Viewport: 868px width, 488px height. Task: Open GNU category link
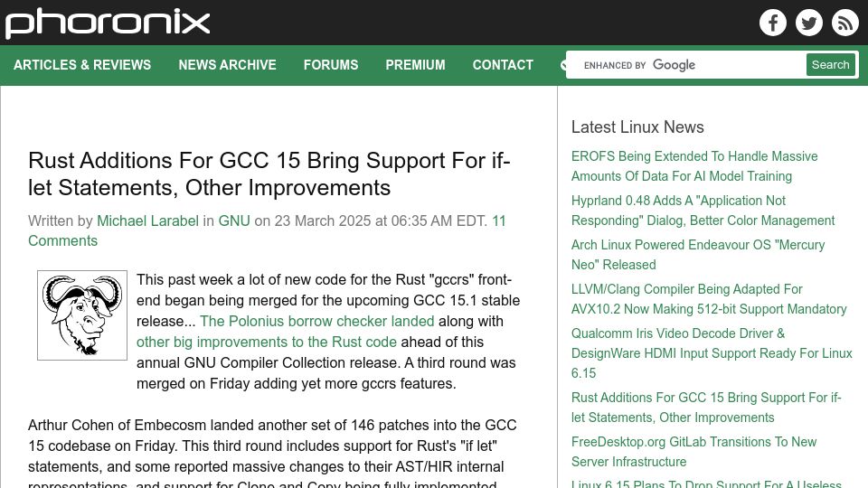(x=234, y=221)
